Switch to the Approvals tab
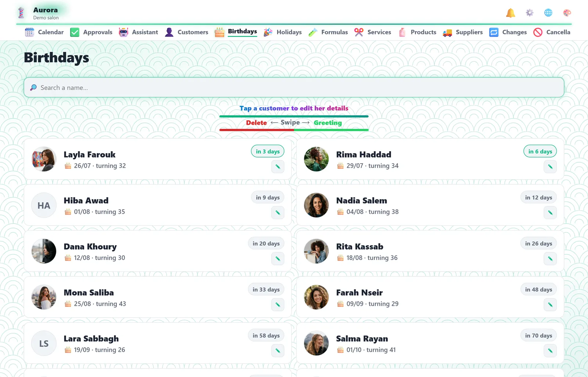This screenshot has height=377, width=588. tap(91, 32)
